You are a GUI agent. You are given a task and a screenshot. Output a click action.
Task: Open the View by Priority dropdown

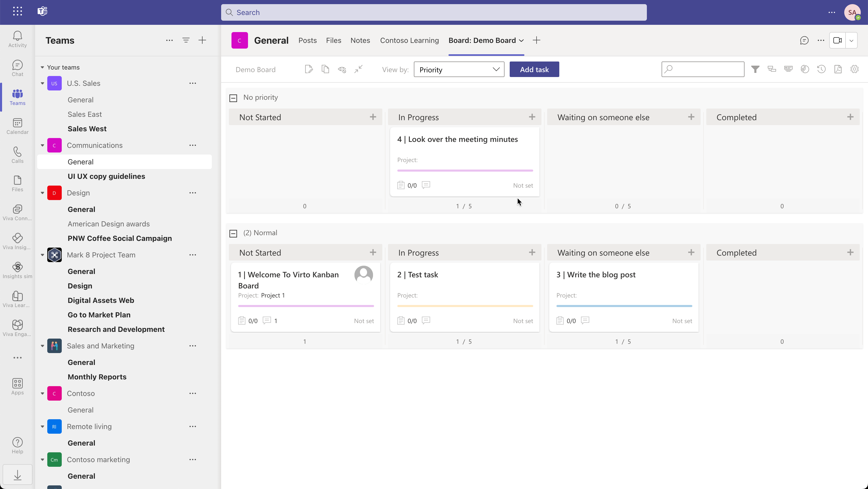coord(459,70)
